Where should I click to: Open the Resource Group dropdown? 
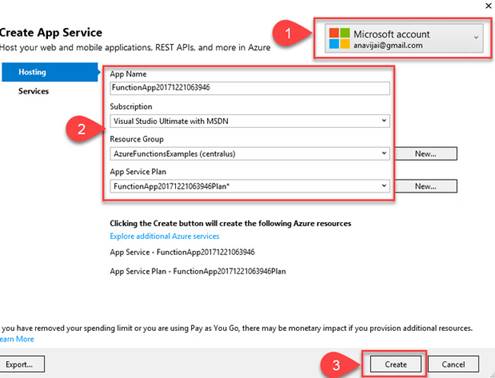pos(250,154)
